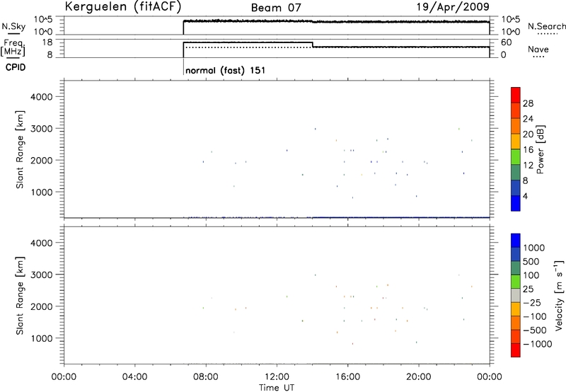Select the 'N.Search' legend label
566x392 pixels.
point(546,26)
